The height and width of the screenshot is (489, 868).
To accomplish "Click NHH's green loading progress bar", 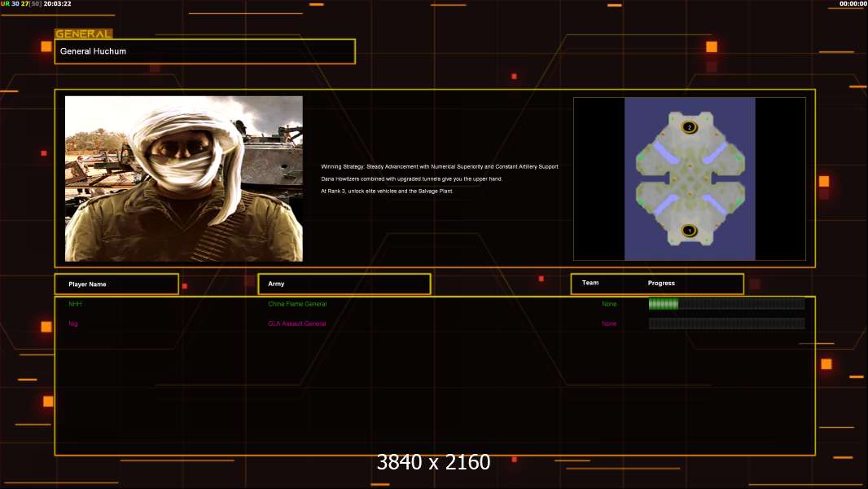I will click(726, 303).
